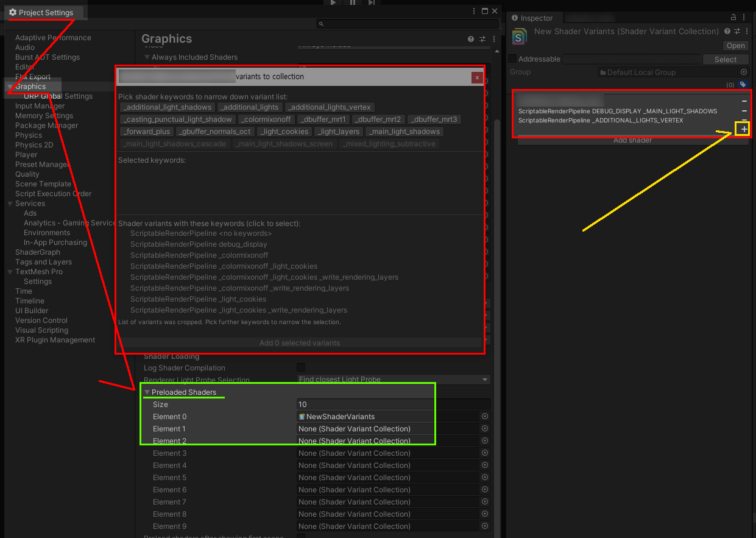Toggle the _light_cookies keyword
The height and width of the screenshot is (538, 756).
pos(284,132)
